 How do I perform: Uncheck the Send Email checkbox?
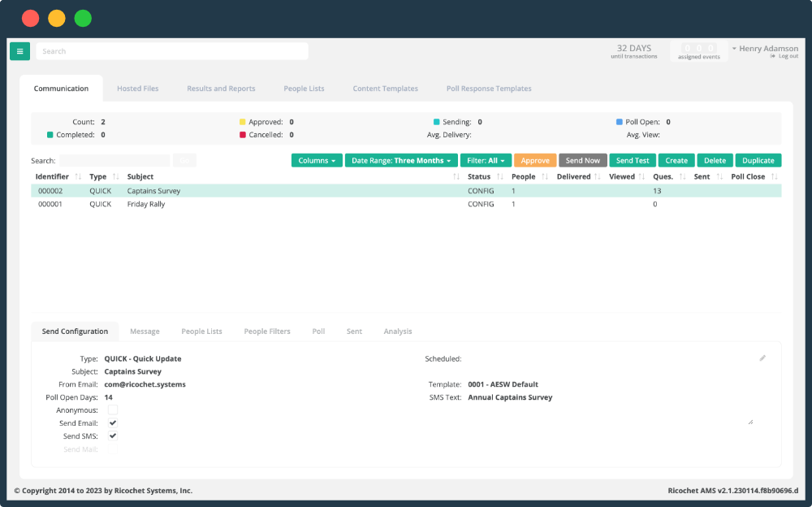[112, 423]
